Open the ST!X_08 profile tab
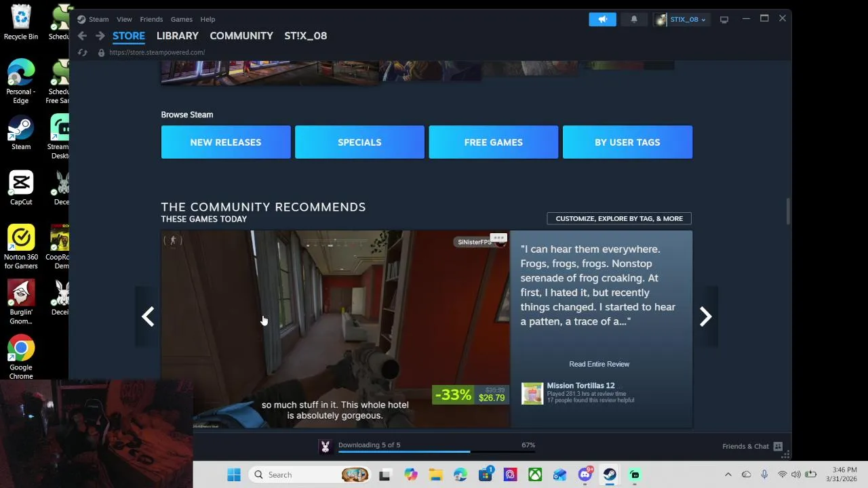 pyautogui.click(x=306, y=36)
